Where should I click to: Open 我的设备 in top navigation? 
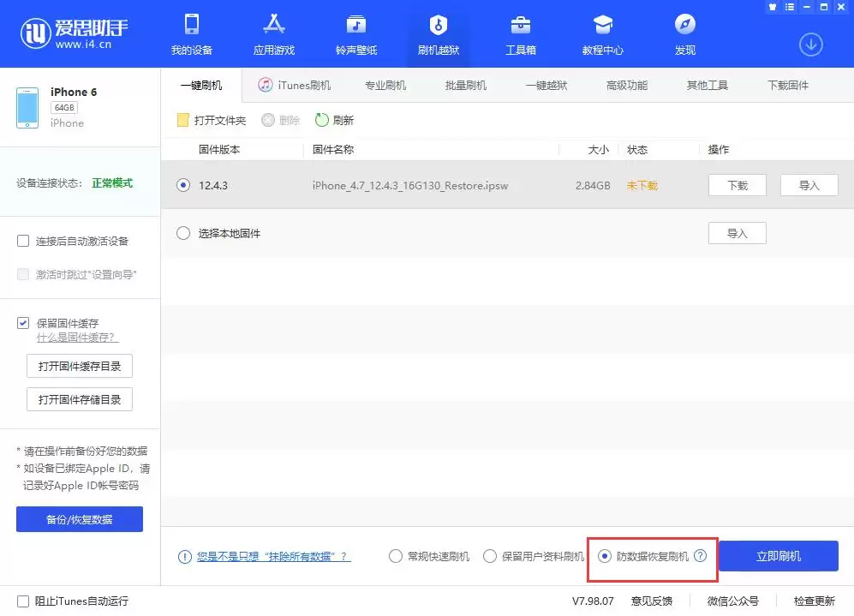[192, 34]
